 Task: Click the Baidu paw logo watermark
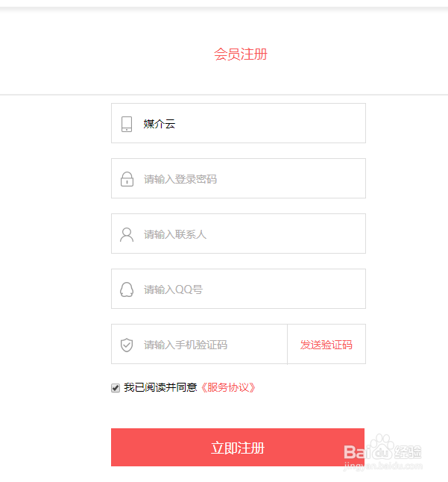382,449
